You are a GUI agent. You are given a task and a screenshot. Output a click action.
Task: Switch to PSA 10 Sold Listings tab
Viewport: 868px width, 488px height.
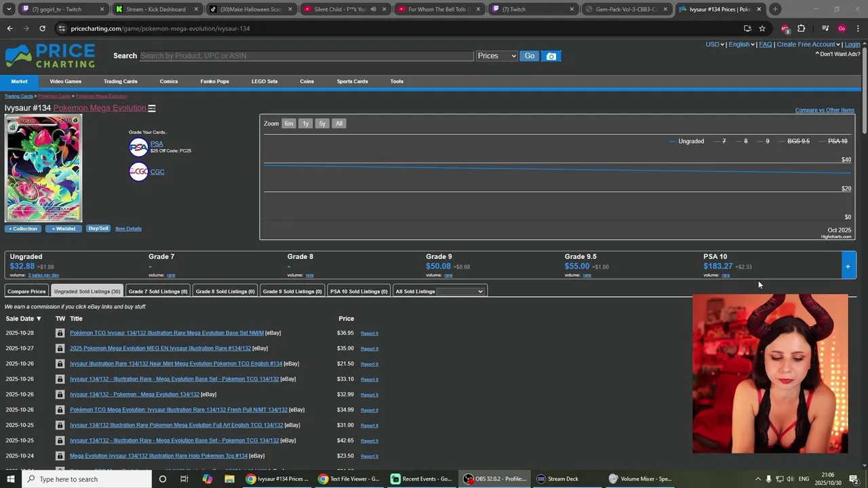[359, 291]
